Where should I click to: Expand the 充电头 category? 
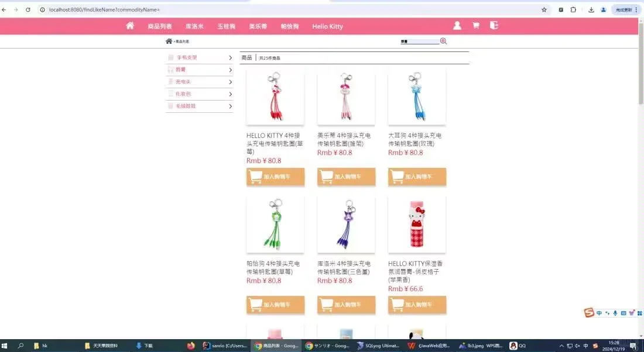[x=199, y=81]
